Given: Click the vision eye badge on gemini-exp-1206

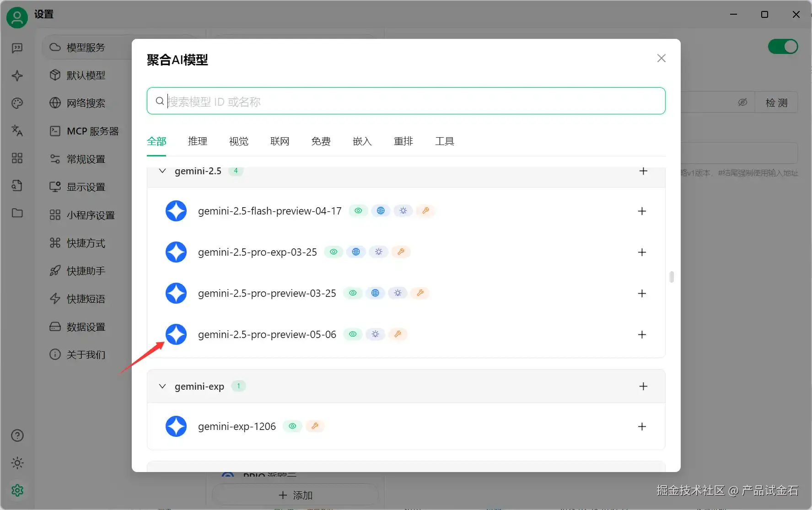Looking at the screenshot, I should tap(292, 426).
